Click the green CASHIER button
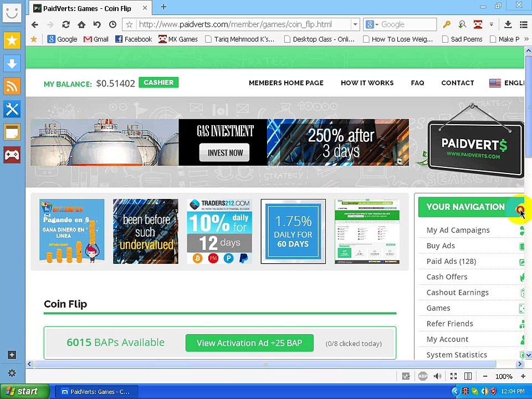Image resolution: width=532 pixels, height=399 pixels. click(158, 83)
